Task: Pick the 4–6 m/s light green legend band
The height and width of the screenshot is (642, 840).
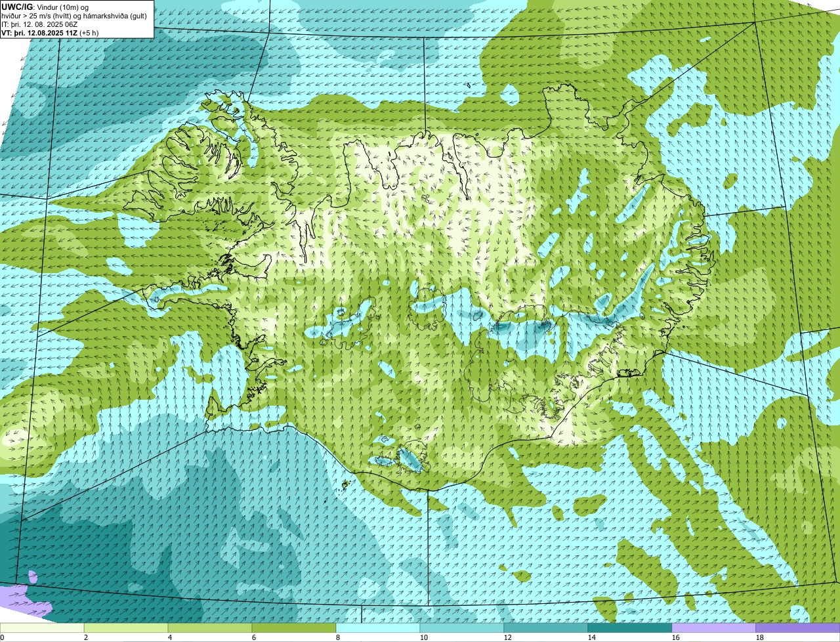Action: pos(210,628)
